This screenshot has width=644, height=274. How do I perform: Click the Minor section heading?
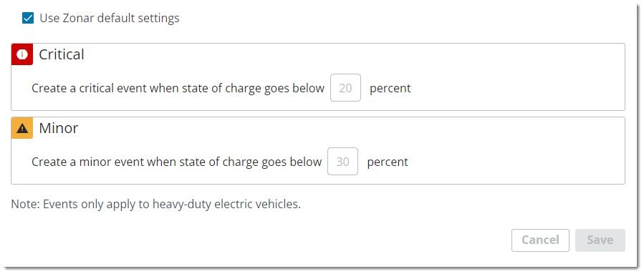(x=59, y=128)
